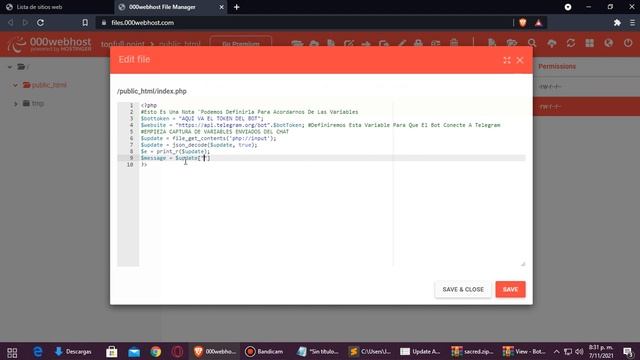The height and width of the screenshot is (360, 640).
Task: Close the 000webhost File Manager browser tab
Action: (221, 7)
